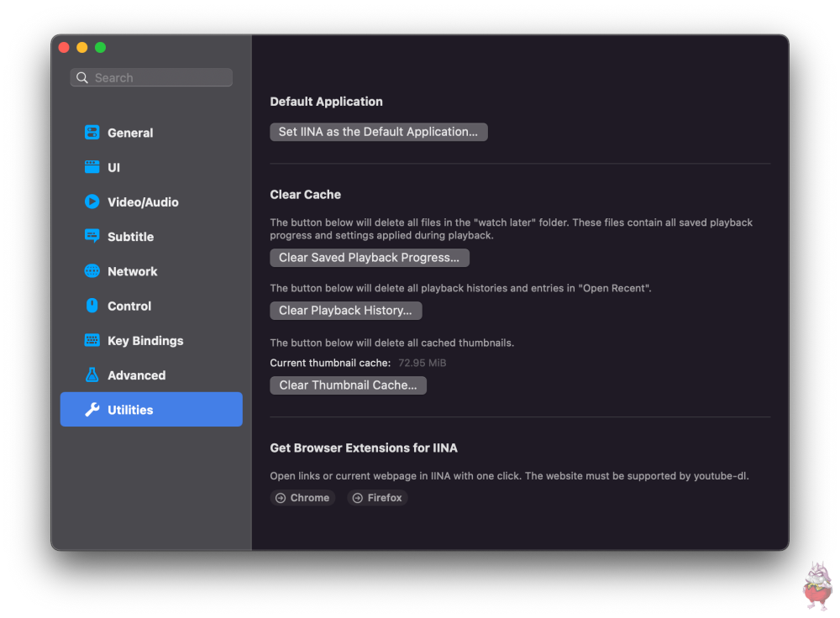The width and height of the screenshot is (840, 618).
Task: Open the General tab label
Action: tap(130, 133)
